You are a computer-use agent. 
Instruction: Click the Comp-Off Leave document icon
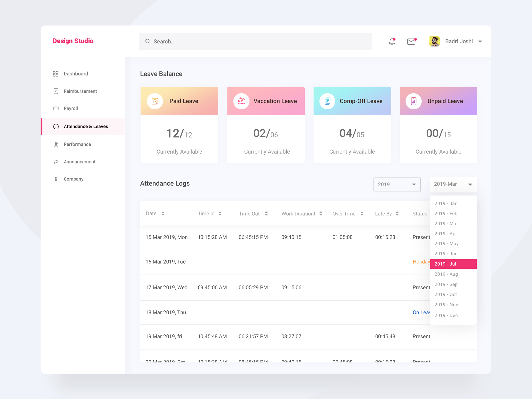coord(328,101)
